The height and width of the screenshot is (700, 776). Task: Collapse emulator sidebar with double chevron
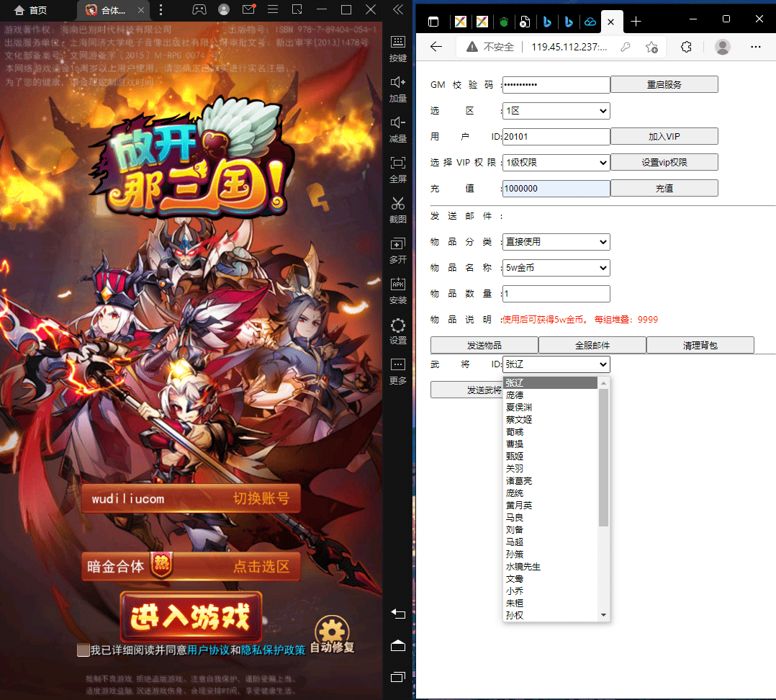pos(398,9)
